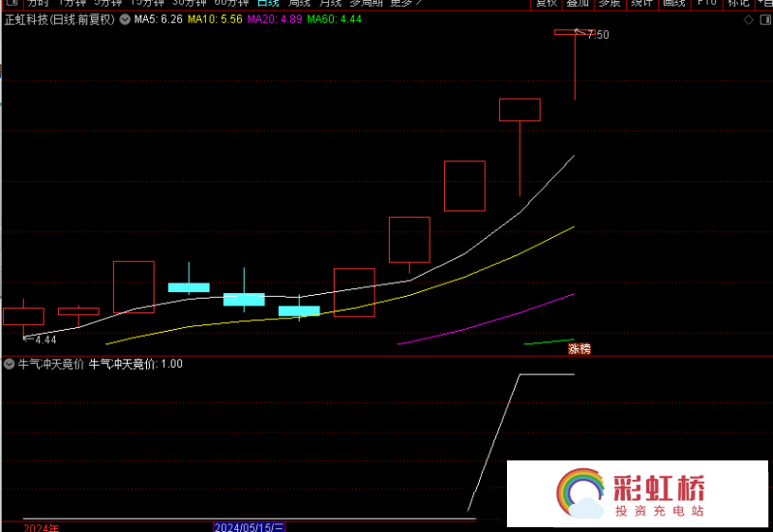
Task: Select the 日线 daily period tab
Action: coord(267,3)
